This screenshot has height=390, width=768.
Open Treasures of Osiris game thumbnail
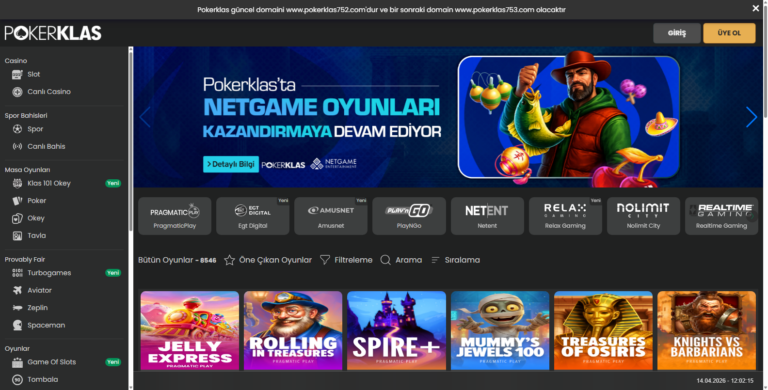603,331
